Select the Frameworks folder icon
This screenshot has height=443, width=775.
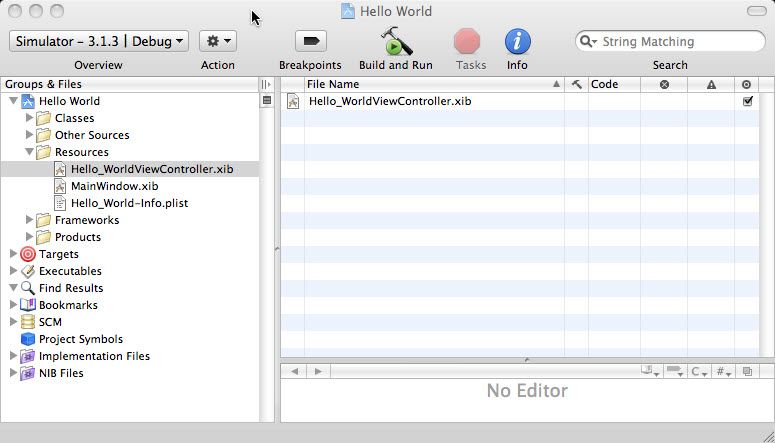pyautogui.click(x=43, y=220)
